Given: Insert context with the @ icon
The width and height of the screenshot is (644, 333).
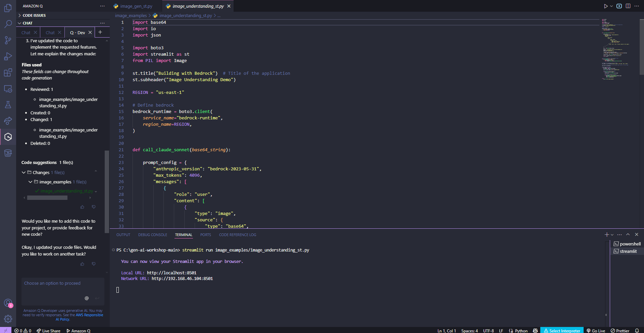Looking at the screenshot, I should (87, 298).
